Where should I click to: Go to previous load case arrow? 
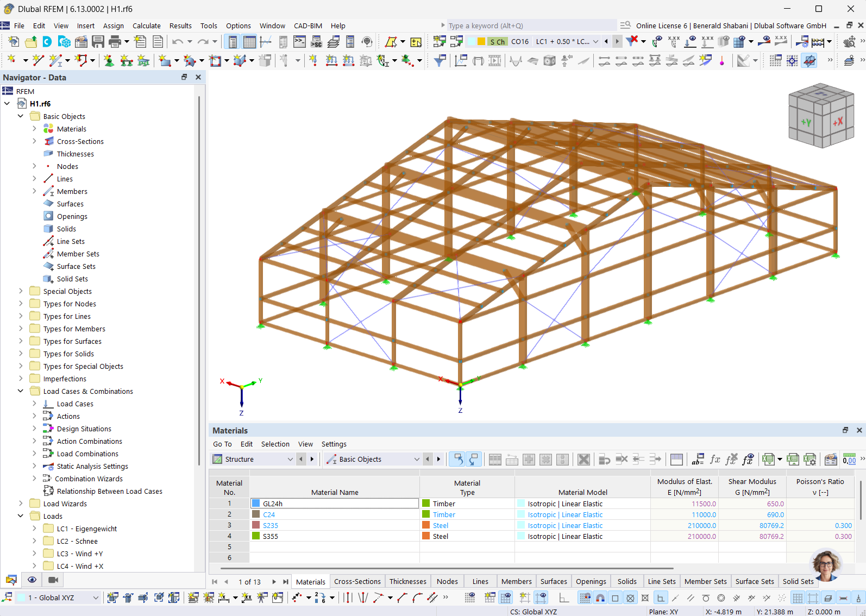coord(606,41)
